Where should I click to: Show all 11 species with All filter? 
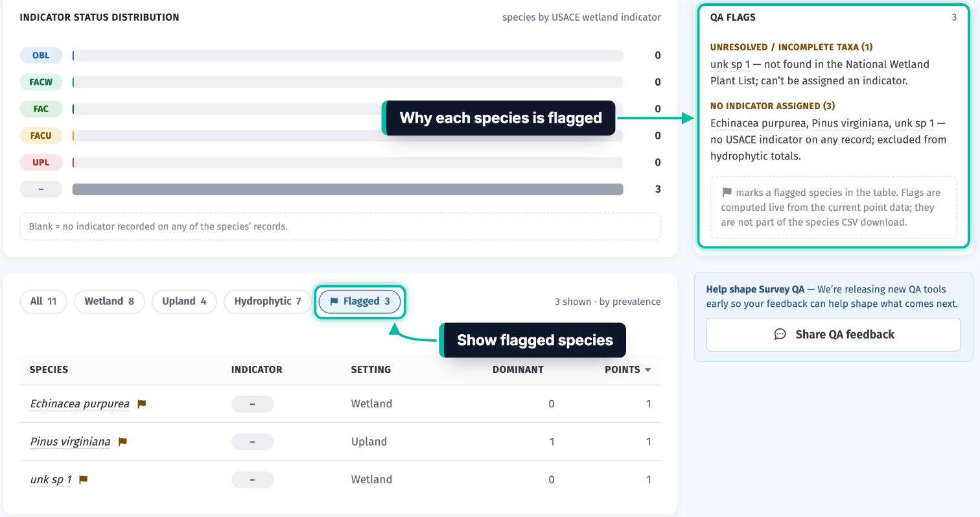43,301
